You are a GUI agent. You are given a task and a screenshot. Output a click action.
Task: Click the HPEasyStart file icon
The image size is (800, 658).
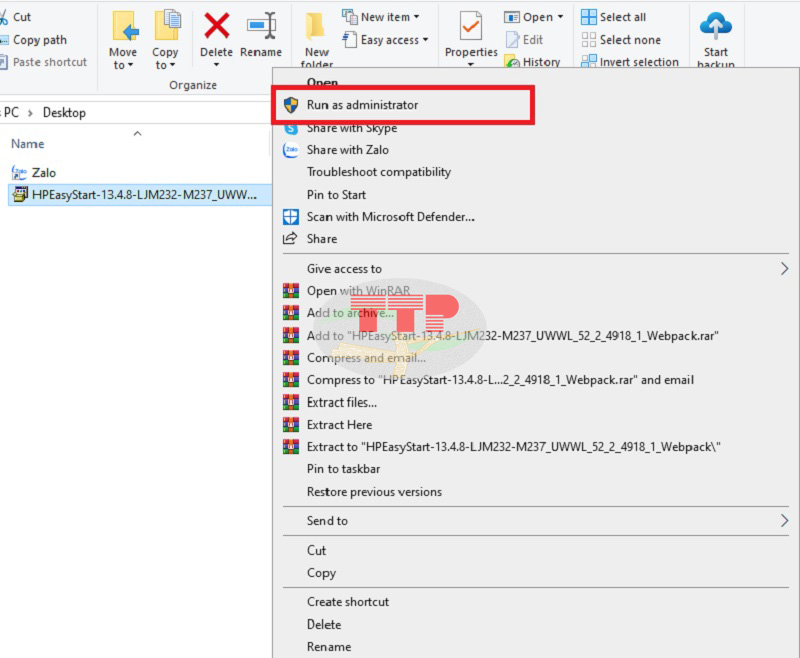pos(20,195)
